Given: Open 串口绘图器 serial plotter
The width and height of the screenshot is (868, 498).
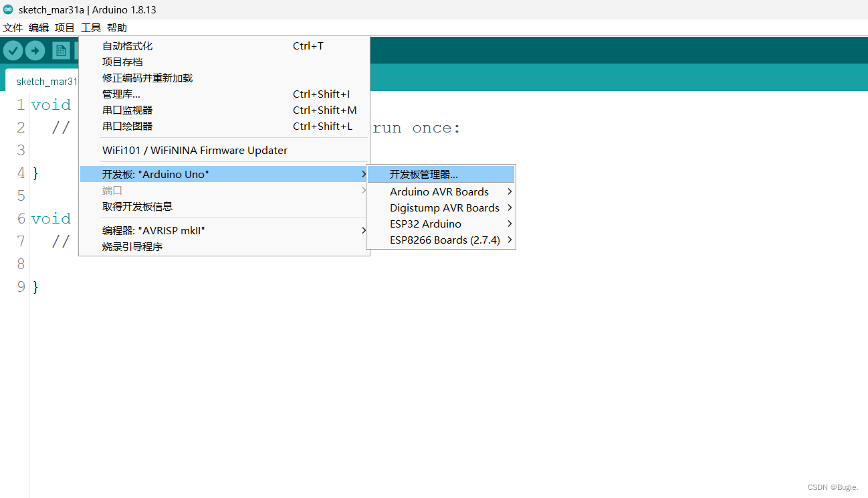Looking at the screenshot, I should [x=224, y=127].
